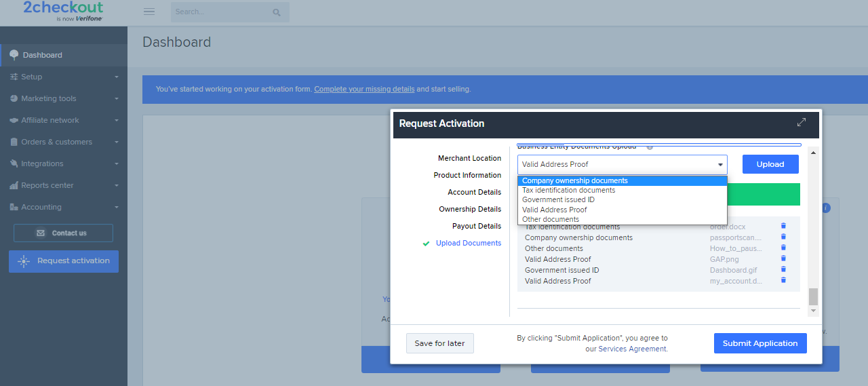The width and height of the screenshot is (868, 386).
Task: Click the Accounting icon in sidebar
Action: point(14,207)
